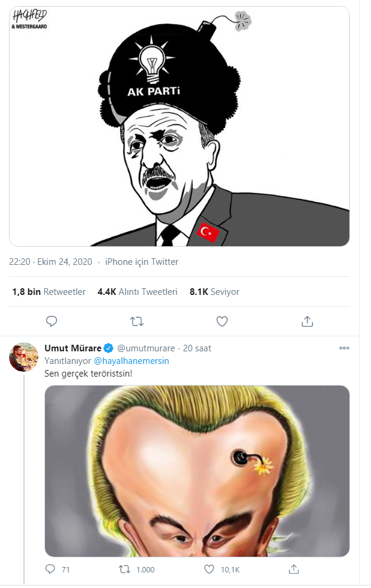
Task: Click the Umut Mürare display name
Action: 73,348
